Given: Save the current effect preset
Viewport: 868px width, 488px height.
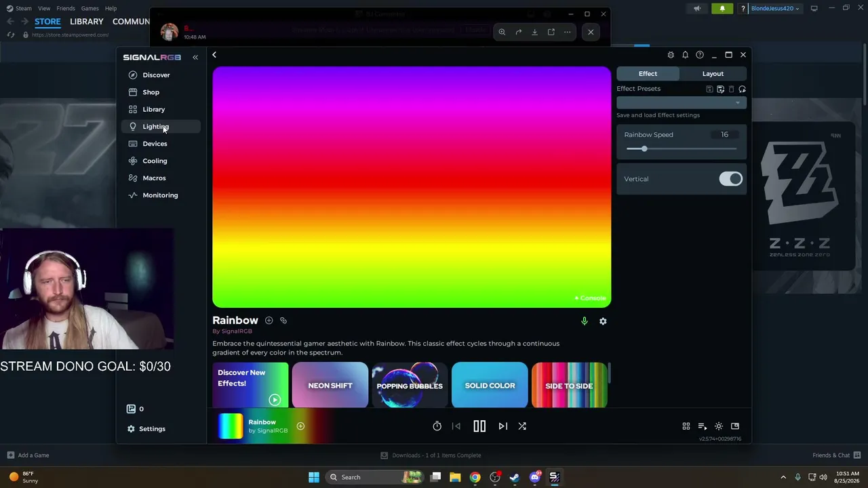Looking at the screenshot, I should tap(709, 89).
